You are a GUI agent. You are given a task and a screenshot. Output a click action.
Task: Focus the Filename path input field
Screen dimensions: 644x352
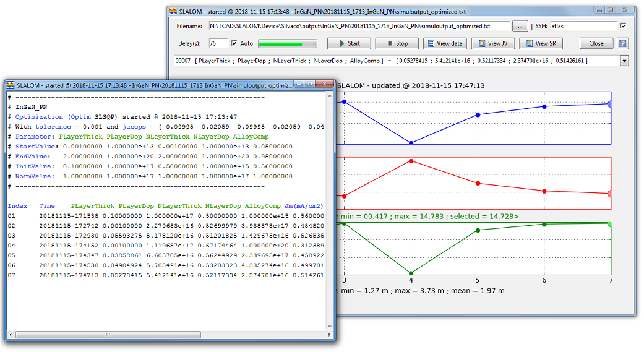point(359,26)
